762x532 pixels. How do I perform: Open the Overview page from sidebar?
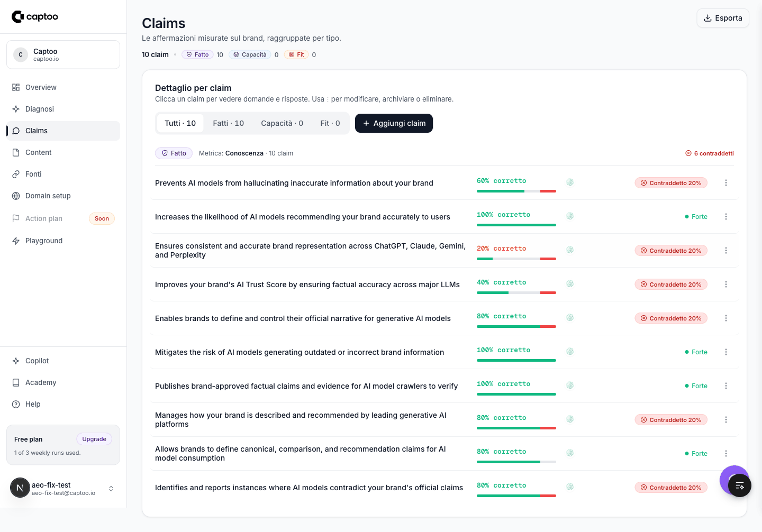[x=63, y=87]
